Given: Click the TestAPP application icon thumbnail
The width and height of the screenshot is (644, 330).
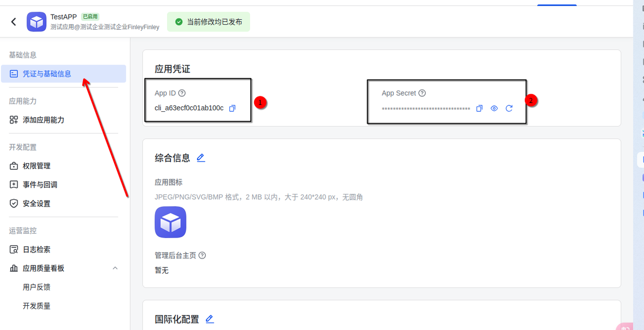Looking at the screenshot, I should coord(36,22).
